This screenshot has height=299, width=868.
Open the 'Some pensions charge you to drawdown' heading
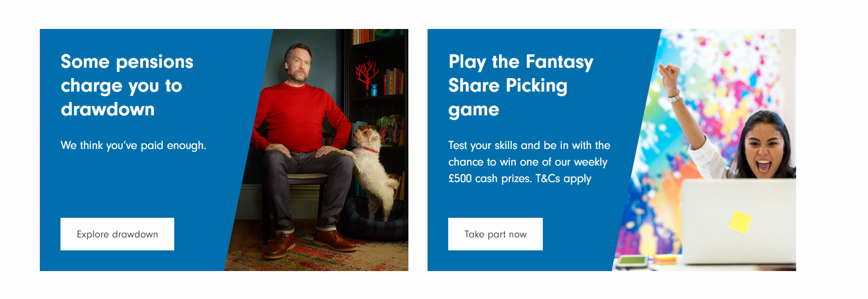pos(127,85)
